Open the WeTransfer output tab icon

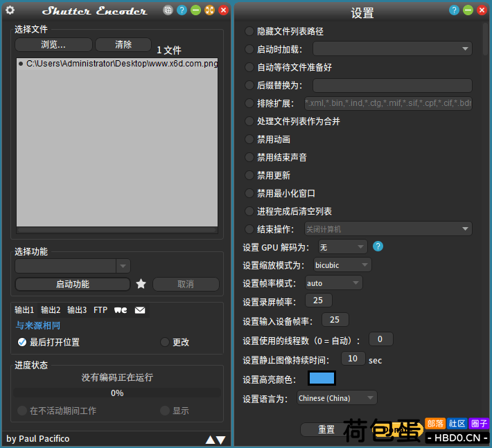click(x=121, y=310)
